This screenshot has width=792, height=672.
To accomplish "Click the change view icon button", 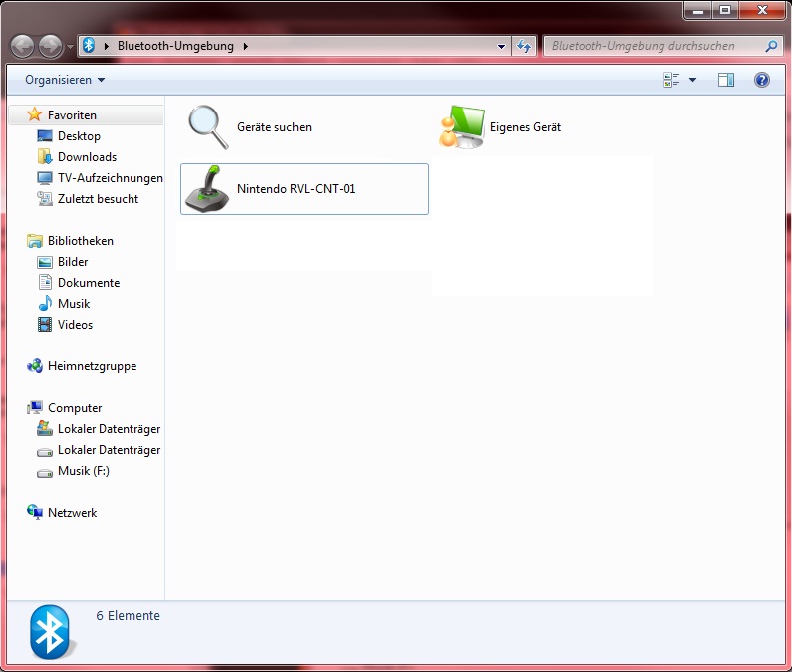I will pos(671,80).
